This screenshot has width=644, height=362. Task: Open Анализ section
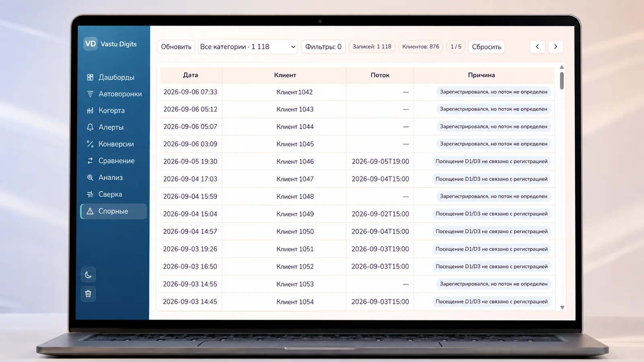pos(114,177)
